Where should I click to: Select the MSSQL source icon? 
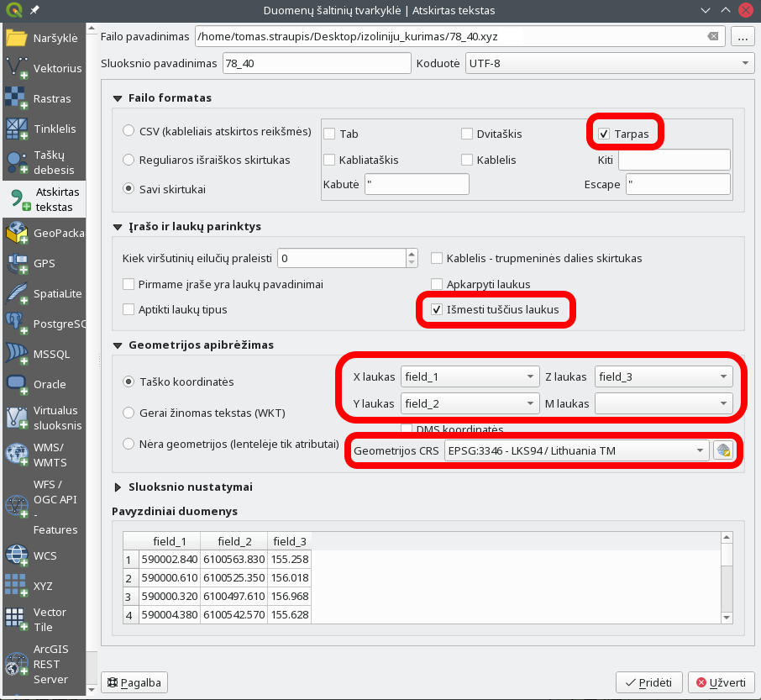(x=17, y=354)
